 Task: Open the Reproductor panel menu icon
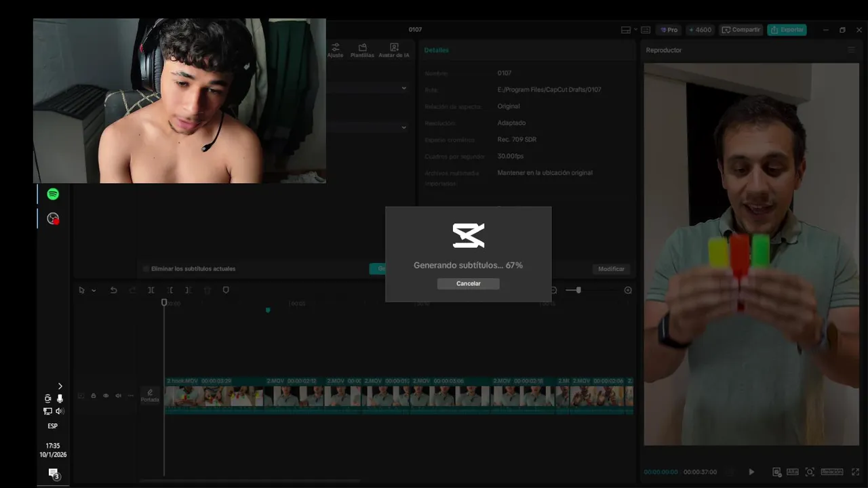[x=851, y=49]
